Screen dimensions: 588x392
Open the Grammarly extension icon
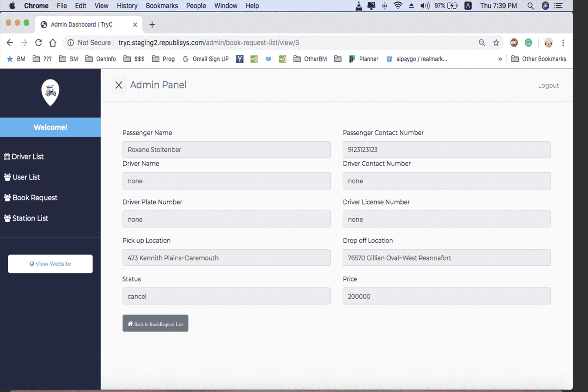(x=528, y=43)
